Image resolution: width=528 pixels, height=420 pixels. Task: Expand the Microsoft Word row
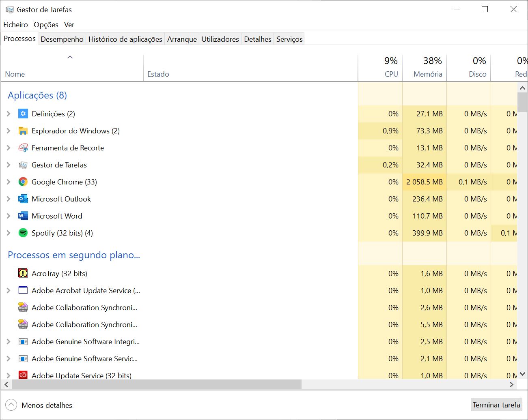(x=9, y=216)
